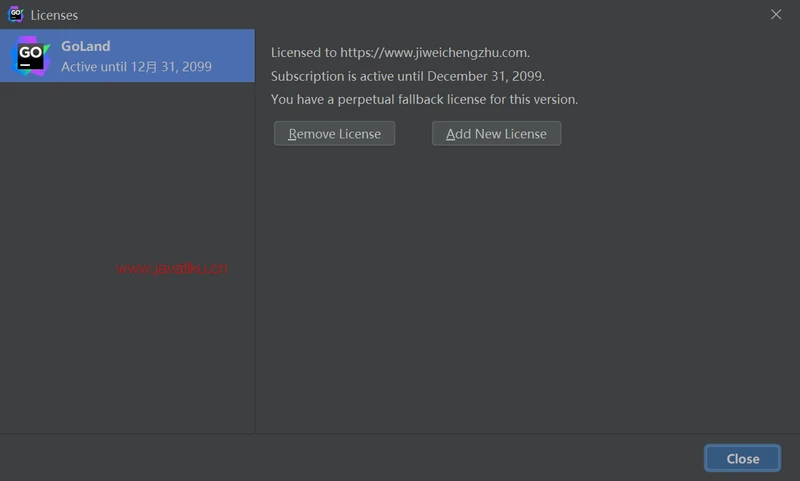Click the empty bottom bar left of Close
800x481 pixels.
click(350, 458)
